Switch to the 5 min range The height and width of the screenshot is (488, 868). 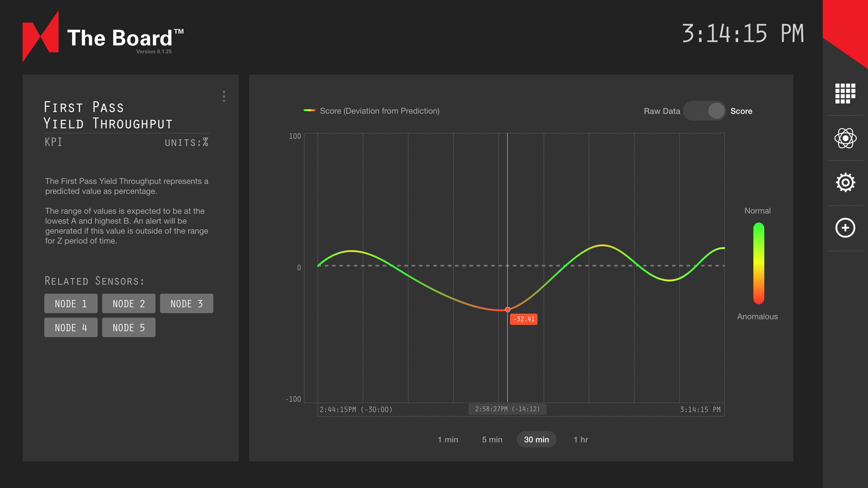coord(492,439)
